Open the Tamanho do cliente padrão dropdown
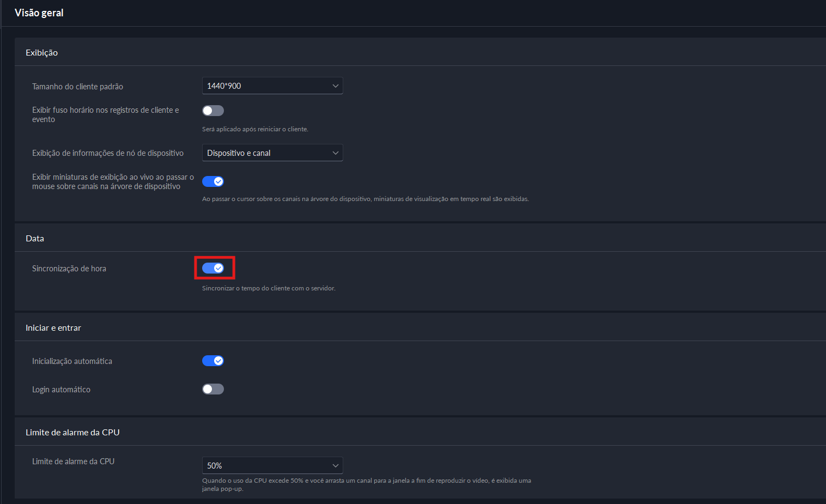This screenshot has height=504, width=826. 272,86
